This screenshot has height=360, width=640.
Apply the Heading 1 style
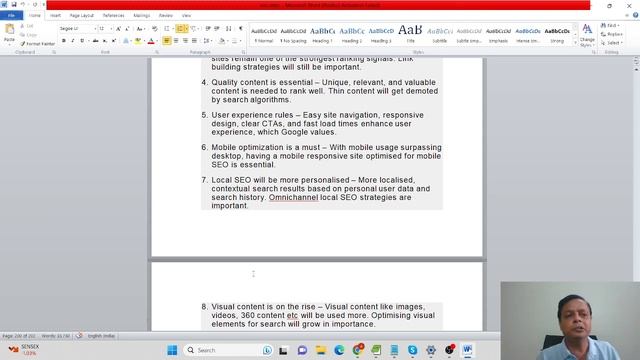coord(322,35)
